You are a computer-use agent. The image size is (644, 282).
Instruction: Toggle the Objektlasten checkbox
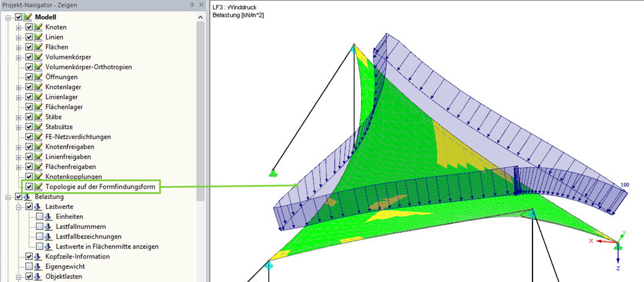28,276
